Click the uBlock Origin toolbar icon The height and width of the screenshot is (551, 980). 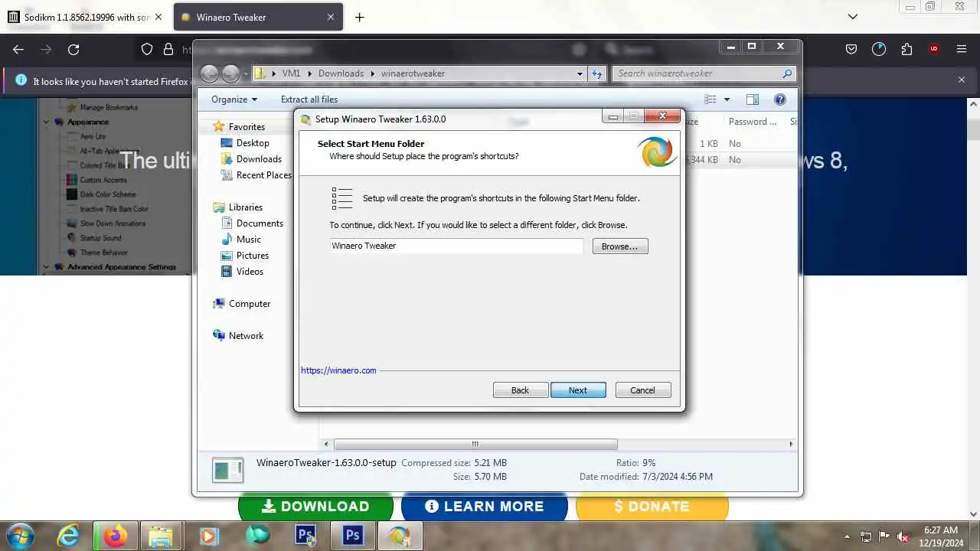(x=934, y=49)
